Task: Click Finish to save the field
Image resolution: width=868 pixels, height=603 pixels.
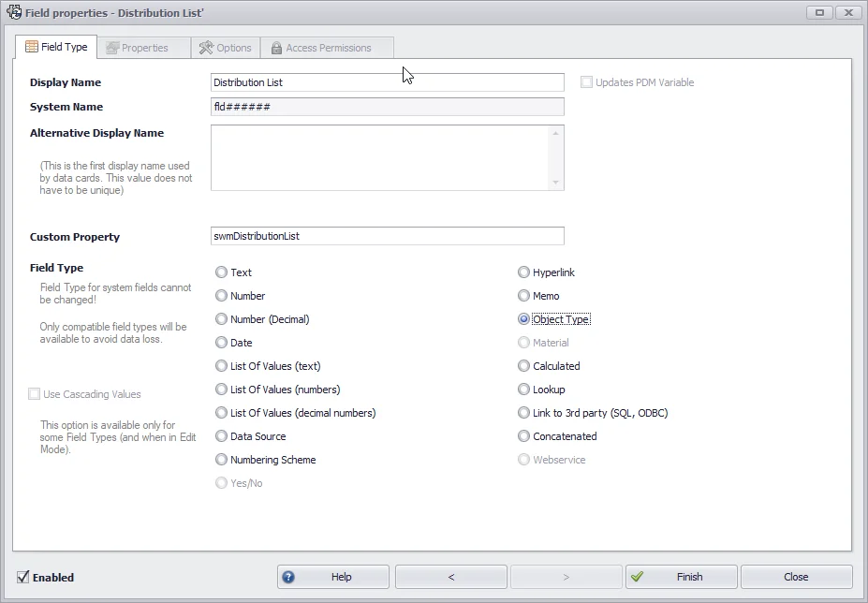Action: click(682, 577)
